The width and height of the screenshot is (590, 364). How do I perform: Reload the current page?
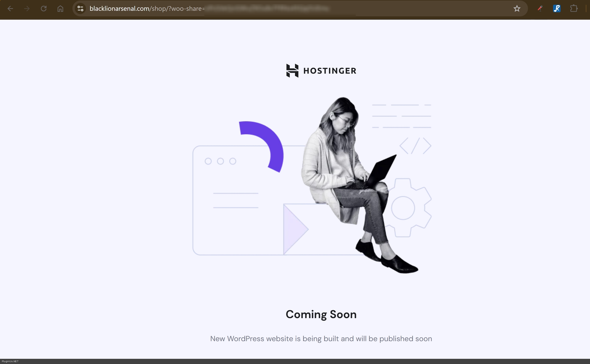click(x=44, y=9)
